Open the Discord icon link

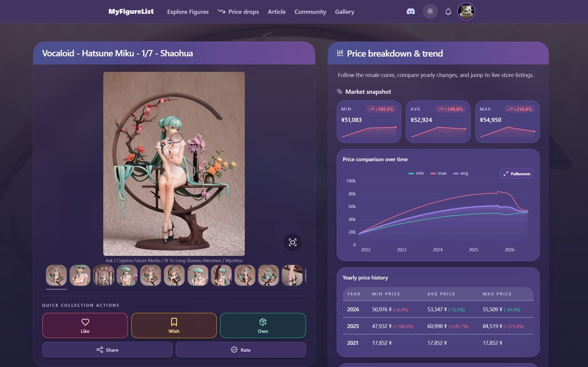pos(411,12)
